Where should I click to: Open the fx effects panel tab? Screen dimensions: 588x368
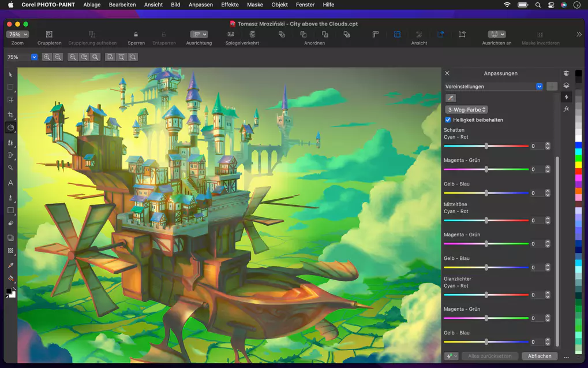click(566, 109)
